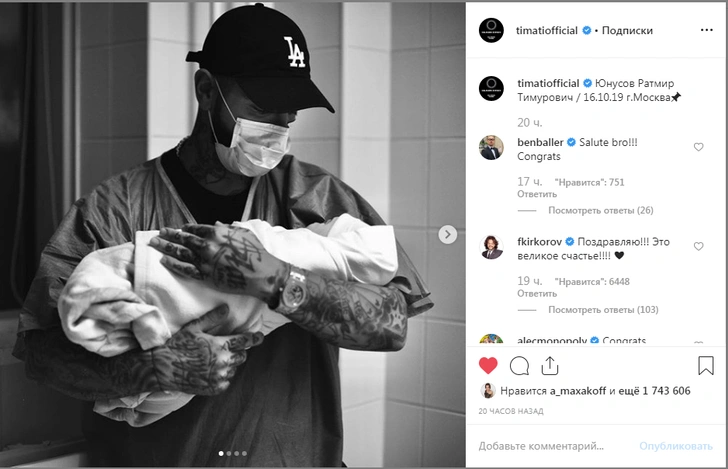This screenshot has height=469, width=728.
Task: Expand benballer replies (26)
Action: click(601, 210)
